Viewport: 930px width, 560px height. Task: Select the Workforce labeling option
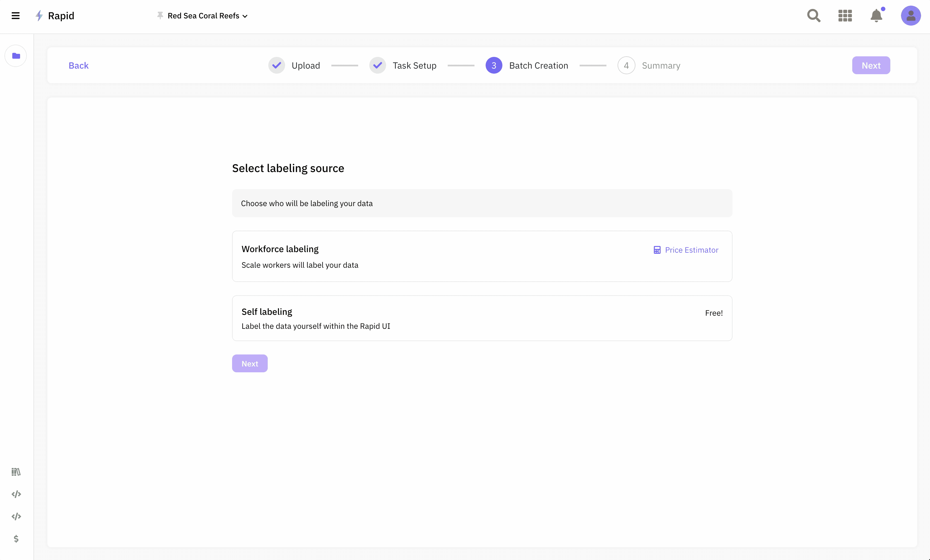[x=482, y=256]
